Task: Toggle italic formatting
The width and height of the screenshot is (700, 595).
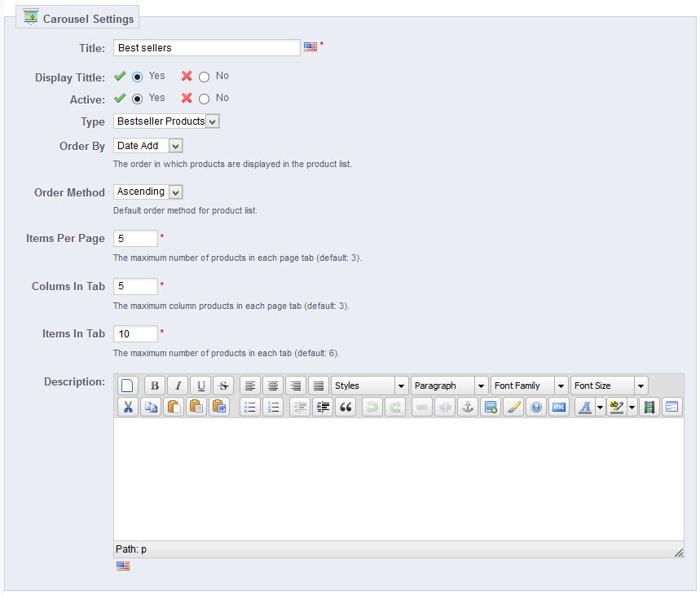Action: pos(178,386)
